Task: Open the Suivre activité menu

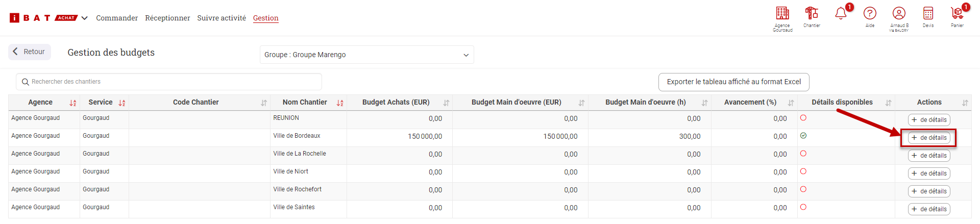Action: 222,18
